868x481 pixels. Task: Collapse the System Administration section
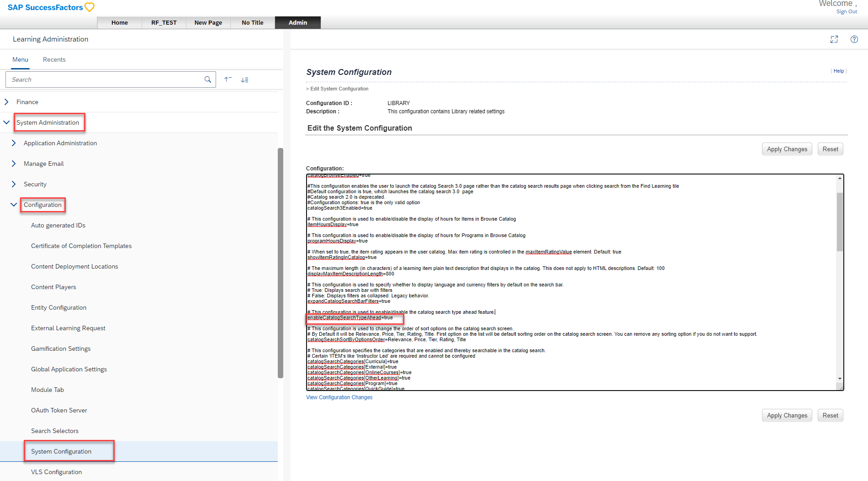point(6,122)
